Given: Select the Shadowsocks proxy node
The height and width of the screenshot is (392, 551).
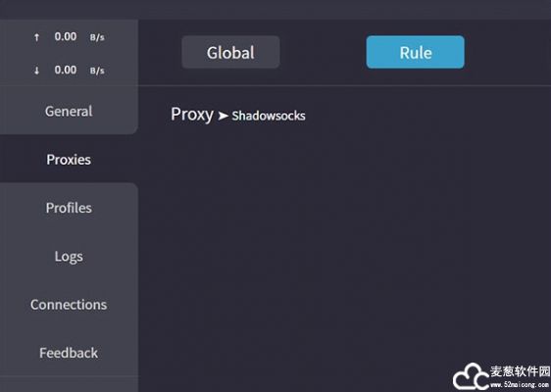Looking at the screenshot, I should tap(269, 116).
